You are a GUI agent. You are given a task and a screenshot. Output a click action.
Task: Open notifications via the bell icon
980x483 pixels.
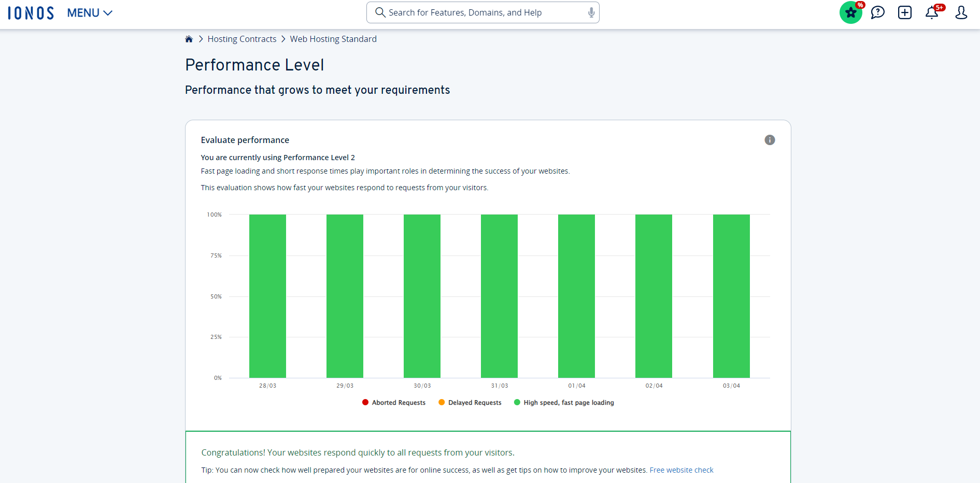[x=932, y=12]
